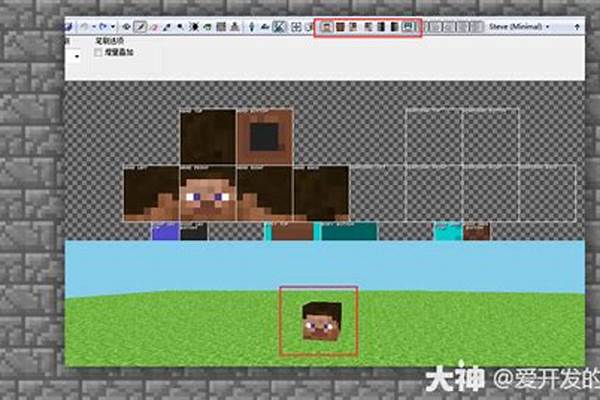Select the Stamp tool icon

(234, 27)
